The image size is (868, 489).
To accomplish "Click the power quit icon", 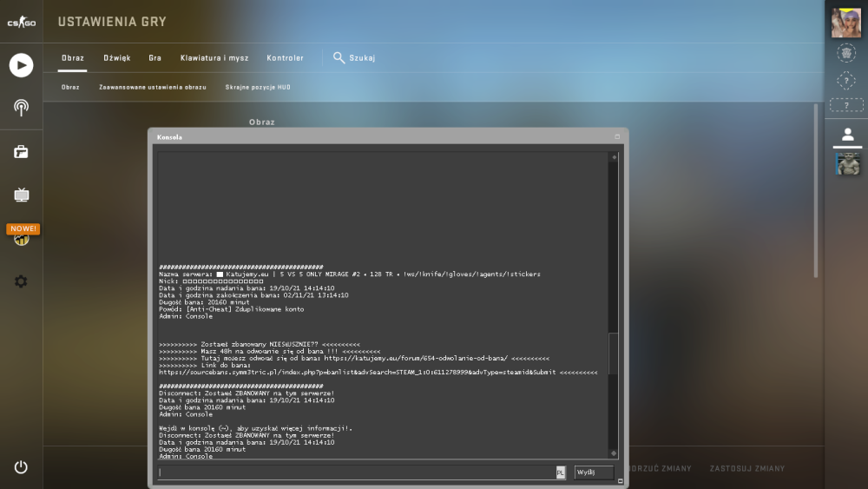I will tap(21, 466).
